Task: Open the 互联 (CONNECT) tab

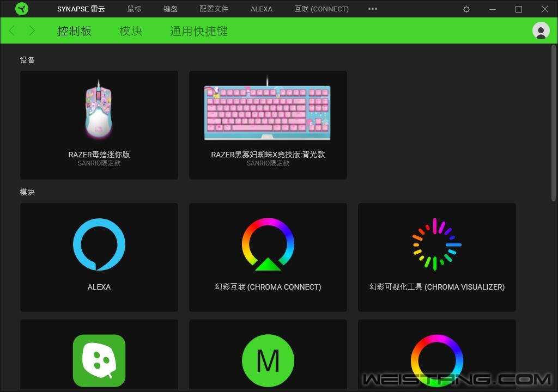Action: [322, 9]
